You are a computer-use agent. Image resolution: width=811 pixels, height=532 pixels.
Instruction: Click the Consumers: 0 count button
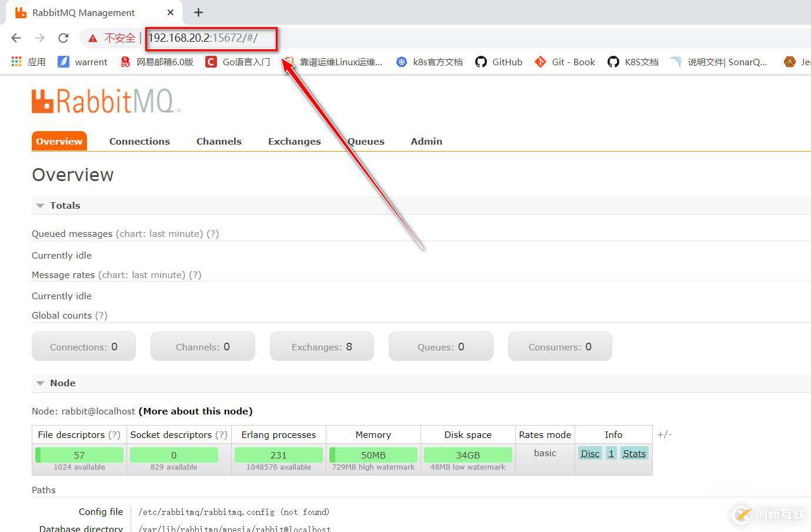560,347
